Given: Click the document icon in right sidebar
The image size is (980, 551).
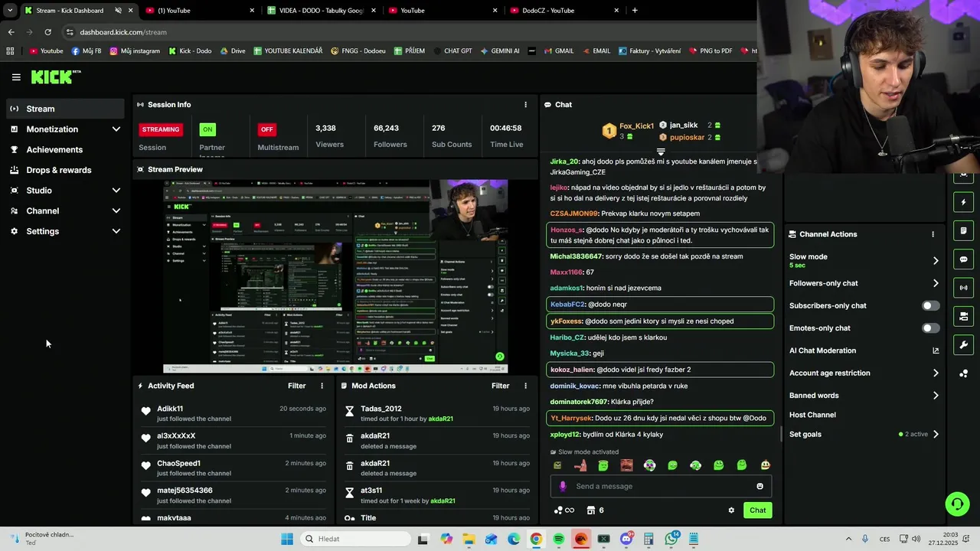Looking at the screenshot, I should click(963, 231).
